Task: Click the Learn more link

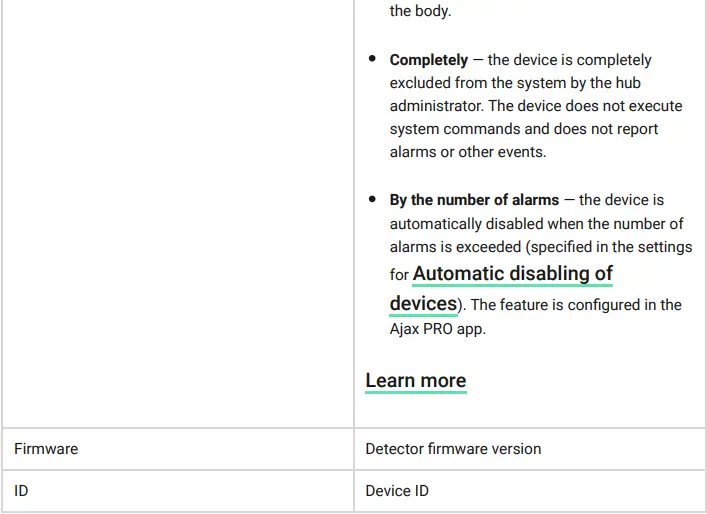Action: coord(415,381)
